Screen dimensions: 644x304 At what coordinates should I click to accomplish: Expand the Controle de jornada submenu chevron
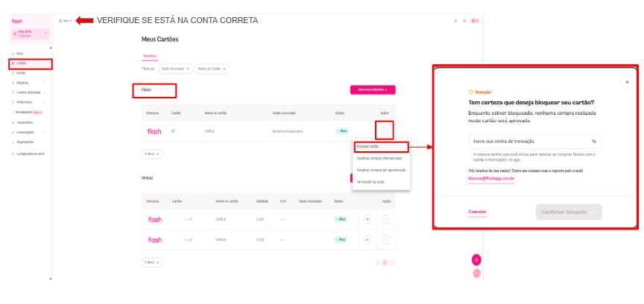pyautogui.click(x=44, y=93)
